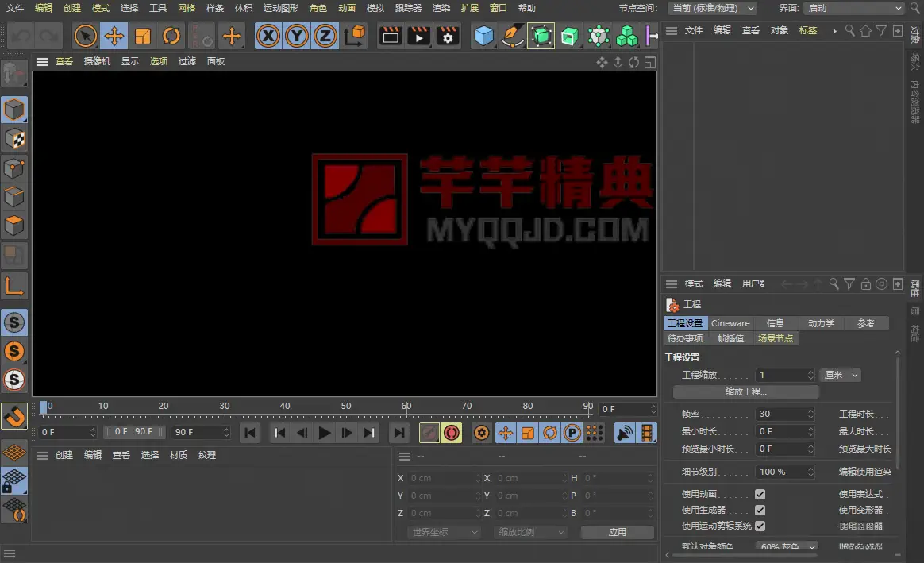Screen dimensions: 924x563
Task: Open the 运动图形 menu
Action: (x=281, y=8)
